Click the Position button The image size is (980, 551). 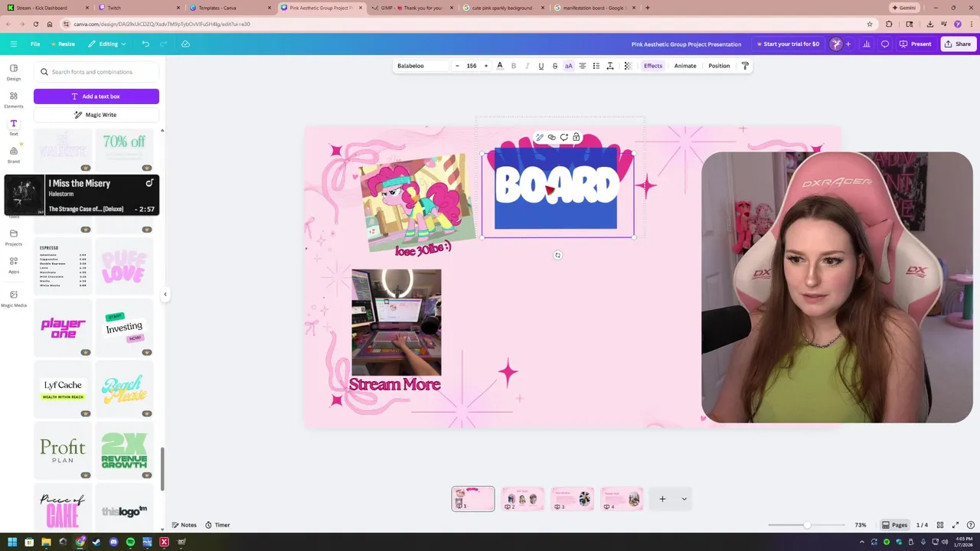tap(719, 66)
